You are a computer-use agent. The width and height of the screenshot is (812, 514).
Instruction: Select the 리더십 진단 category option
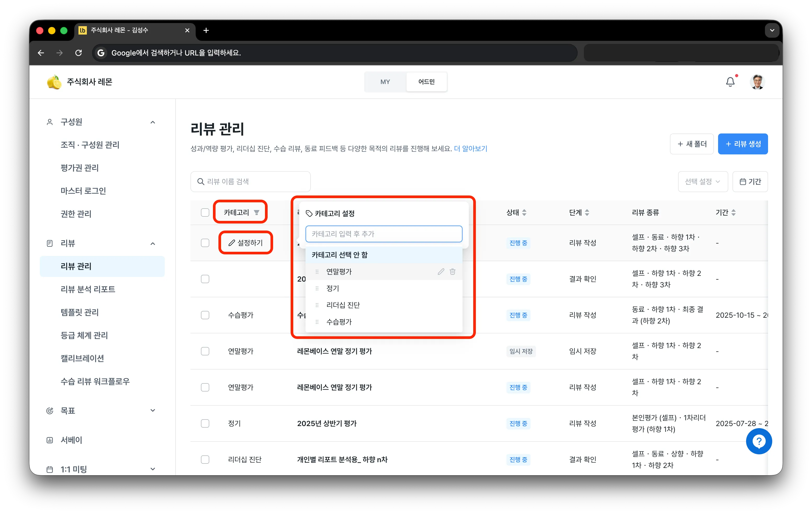384,305
